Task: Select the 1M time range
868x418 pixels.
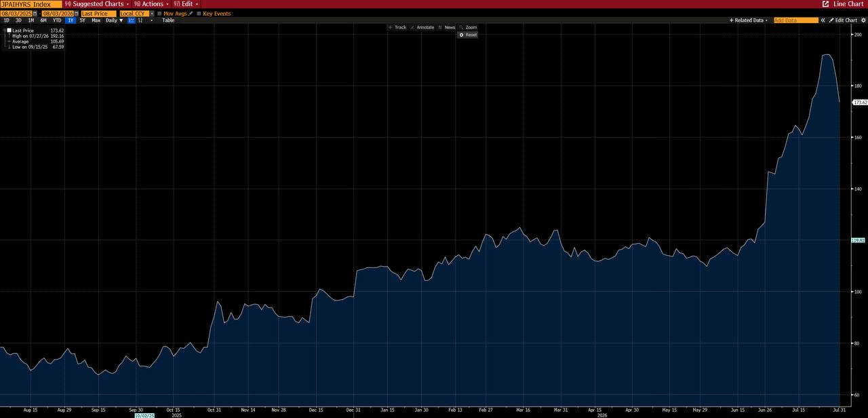Action: coord(31,20)
